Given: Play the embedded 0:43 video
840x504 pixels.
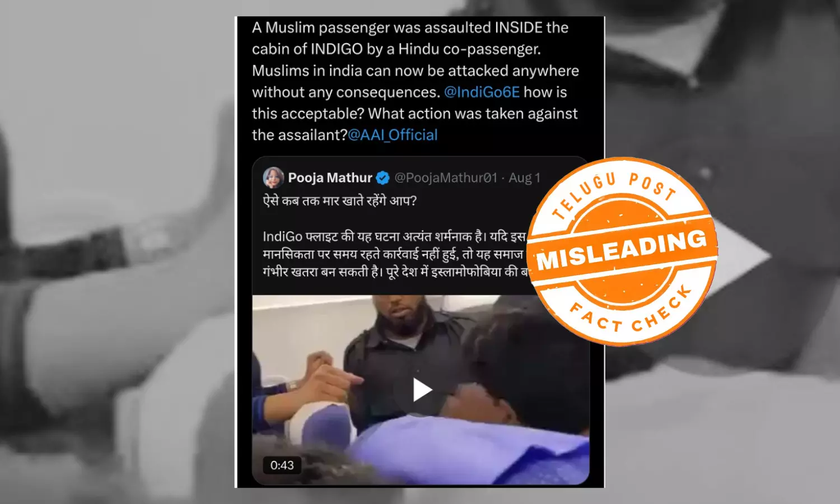Looking at the screenshot, I should 422,390.
